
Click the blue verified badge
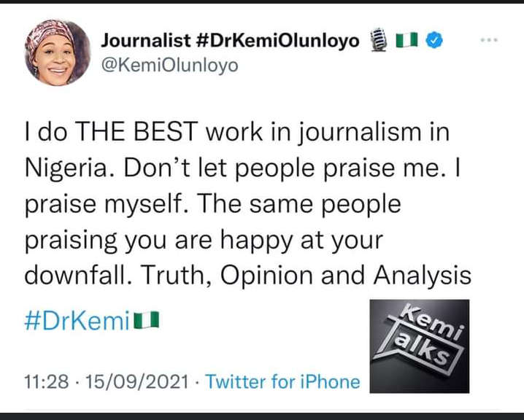(x=434, y=41)
